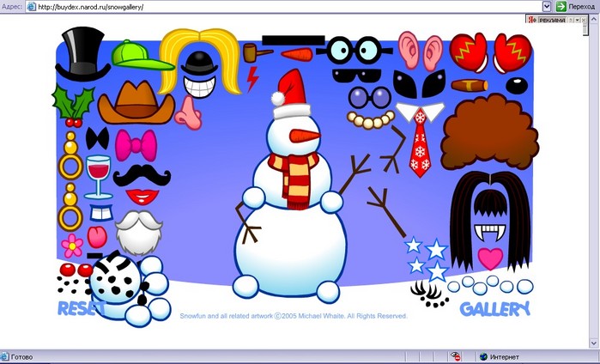Pick the brown cowboy hat
Viewport: 600px width, 364px height.
pos(136,102)
